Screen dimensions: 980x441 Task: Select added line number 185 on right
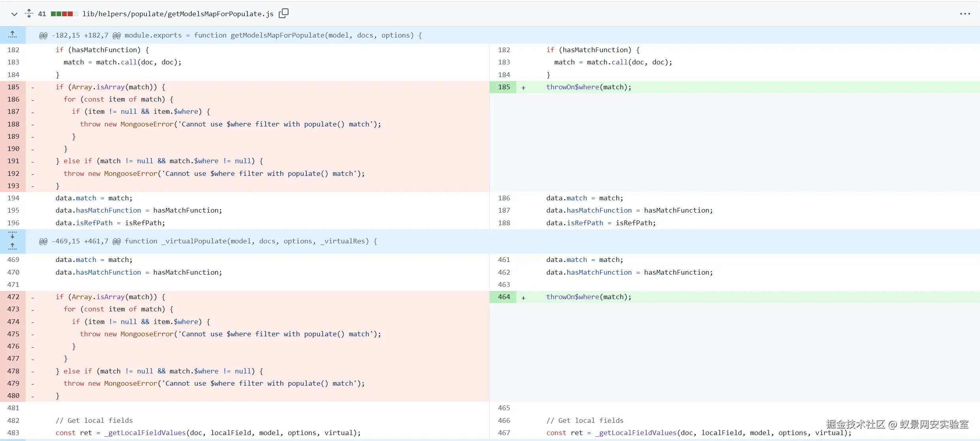pyautogui.click(x=504, y=87)
